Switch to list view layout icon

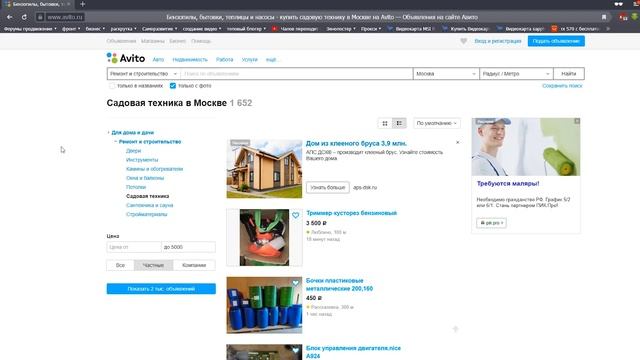(x=399, y=123)
